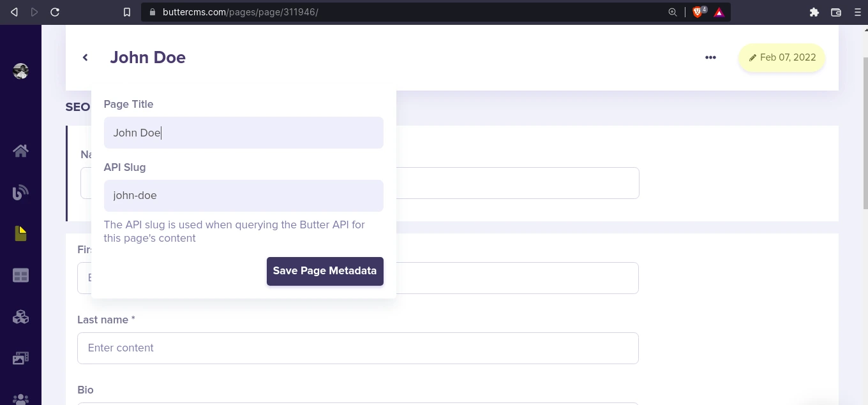Open the zoom magnifier in the address bar
This screenshot has height=405, width=868.
[x=672, y=12]
